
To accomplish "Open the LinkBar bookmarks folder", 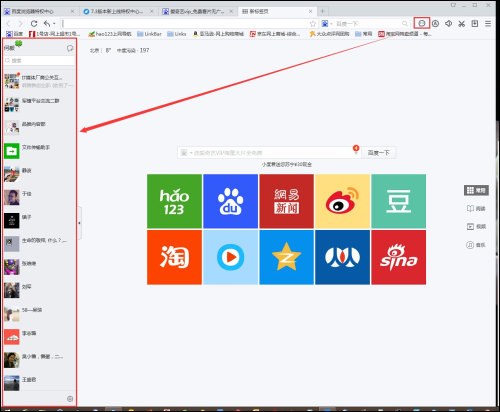I will pyautogui.click(x=149, y=34).
